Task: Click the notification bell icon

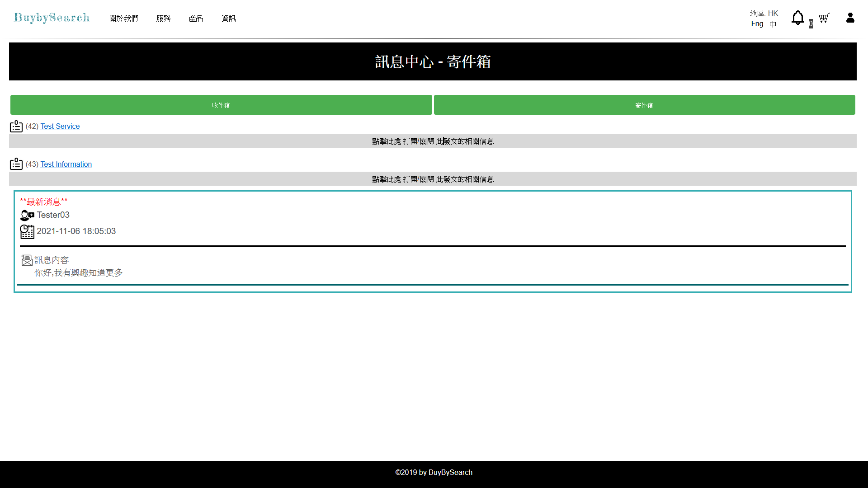Action: 797,18
